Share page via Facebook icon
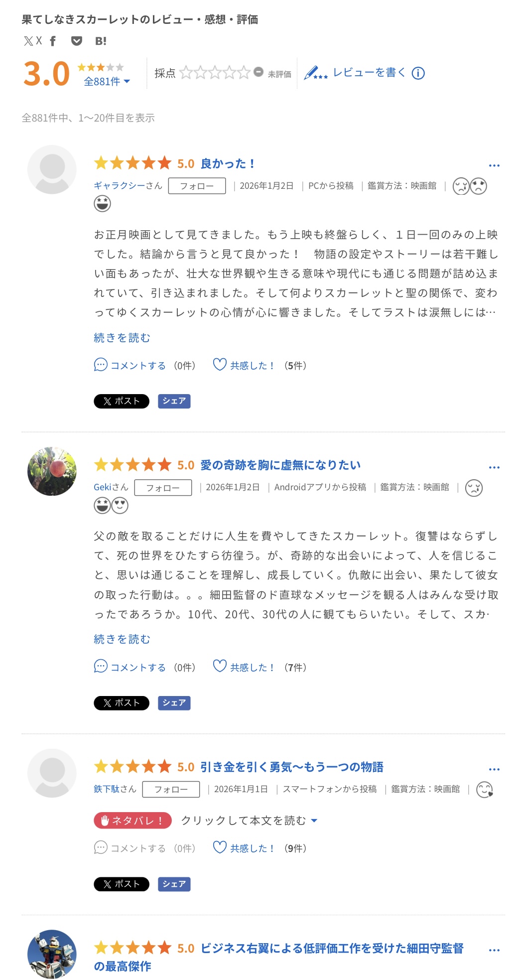This screenshot has width=521, height=980. [53, 41]
